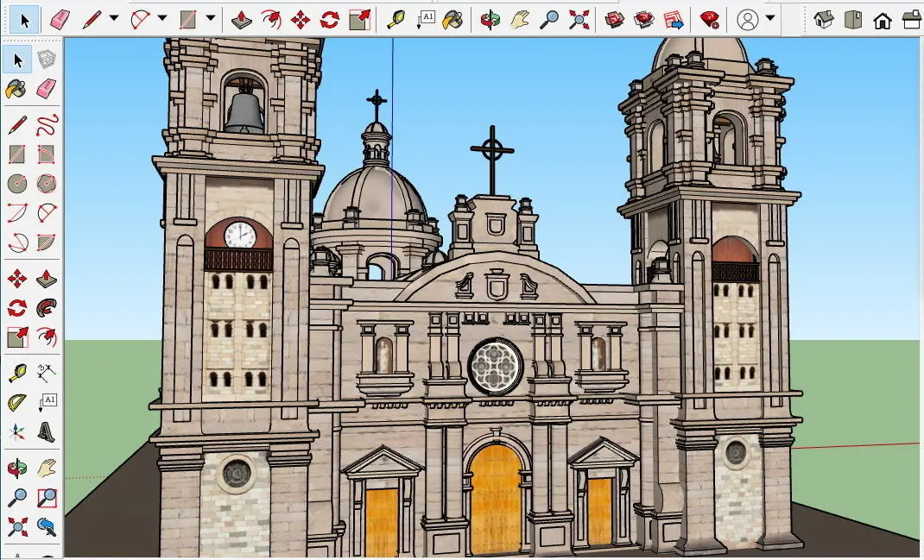Expand the Arc tool dropdown arrow
The image size is (924, 560).
coord(162,18)
